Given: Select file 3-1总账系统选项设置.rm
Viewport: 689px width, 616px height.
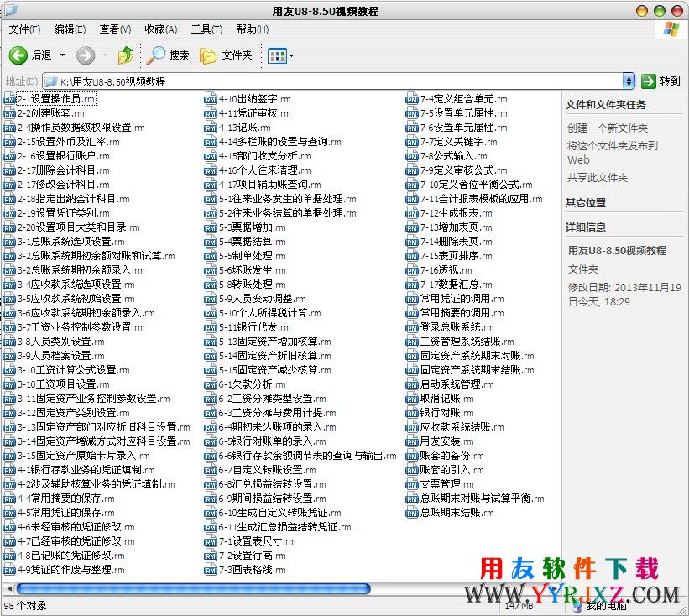Looking at the screenshot, I should pos(71,242).
